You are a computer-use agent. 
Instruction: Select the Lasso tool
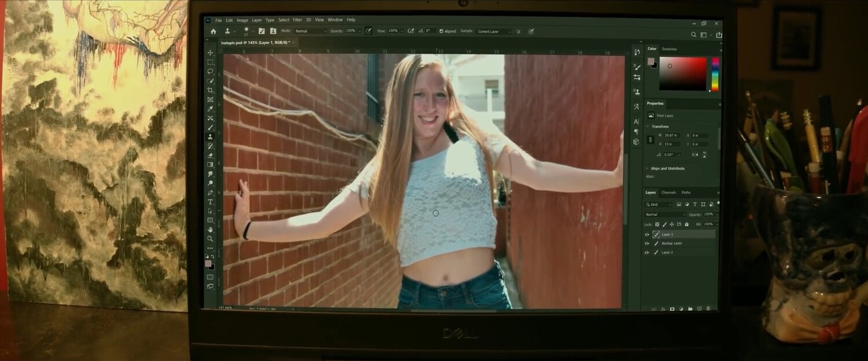click(x=210, y=71)
